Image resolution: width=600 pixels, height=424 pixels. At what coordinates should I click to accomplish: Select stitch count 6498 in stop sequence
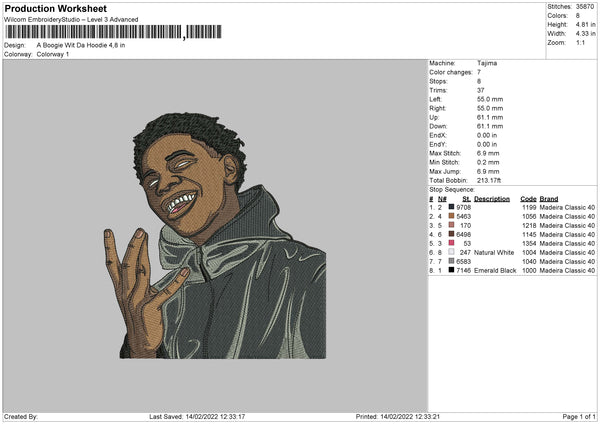(463, 235)
